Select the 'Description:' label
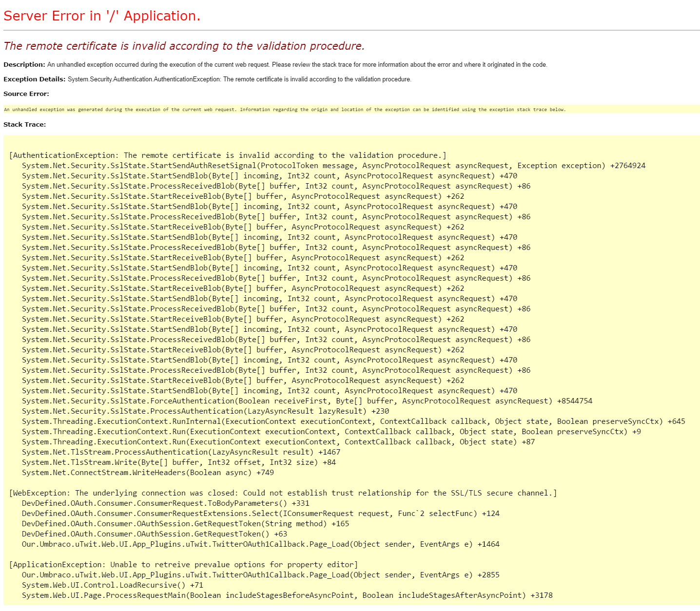This screenshot has width=700, height=611. tap(24, 64)
